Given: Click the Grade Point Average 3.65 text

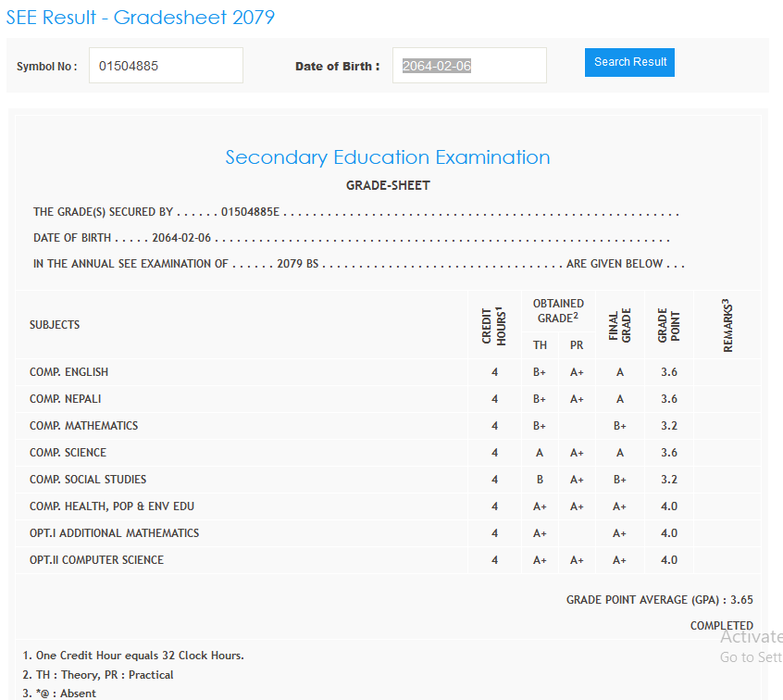Looking at the screenshot, I should (659, 600).
